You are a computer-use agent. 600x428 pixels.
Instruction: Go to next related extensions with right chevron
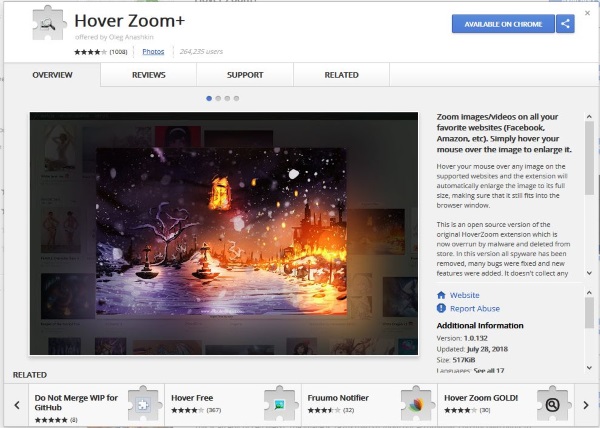coord(586,405)
